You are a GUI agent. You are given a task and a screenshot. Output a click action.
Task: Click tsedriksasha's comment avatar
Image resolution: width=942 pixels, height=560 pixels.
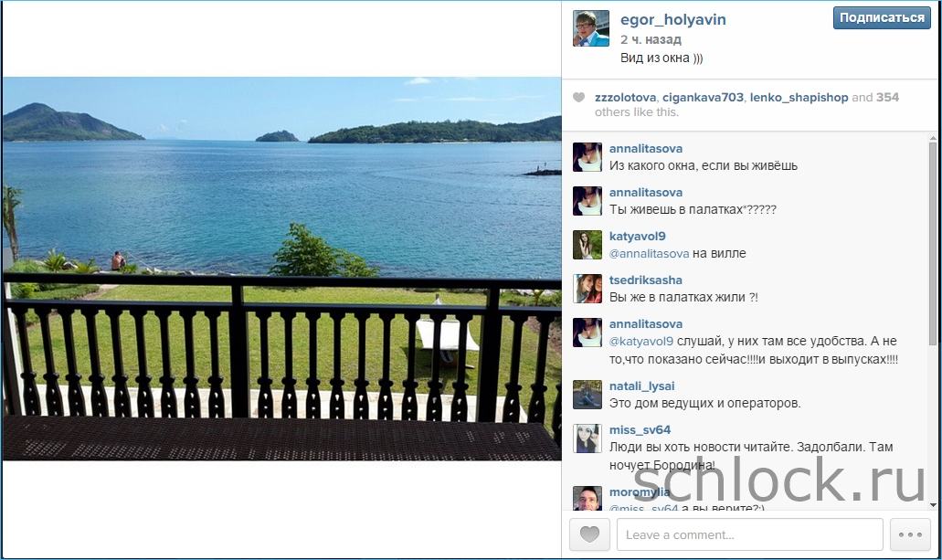587,289
